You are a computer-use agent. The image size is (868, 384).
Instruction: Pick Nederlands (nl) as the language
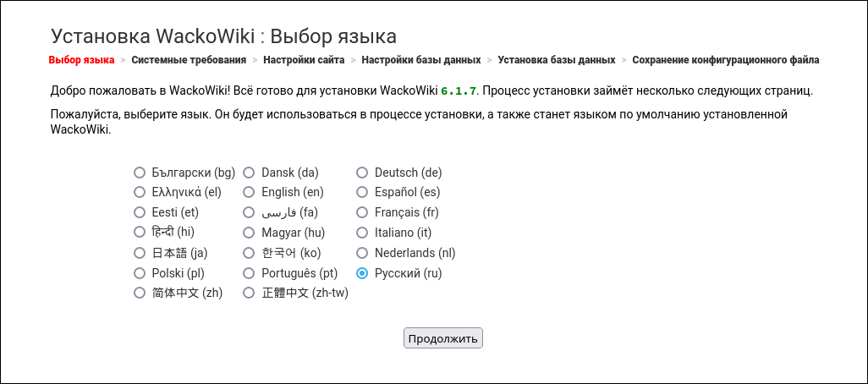362,253
